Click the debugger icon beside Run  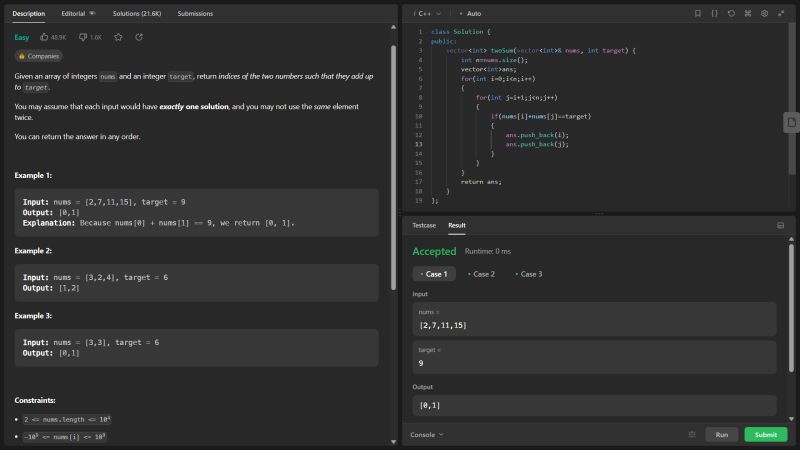pos(691,434)
